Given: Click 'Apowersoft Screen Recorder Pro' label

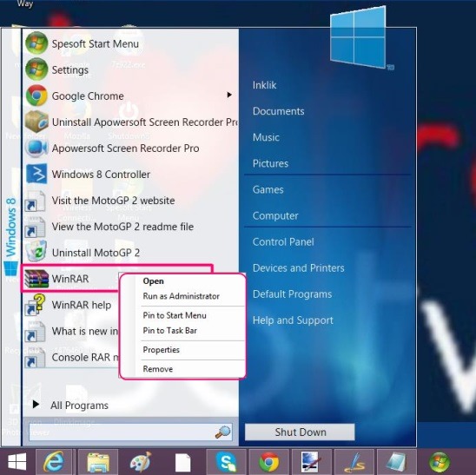Looking at the screenshot, I should coord(125,148).
